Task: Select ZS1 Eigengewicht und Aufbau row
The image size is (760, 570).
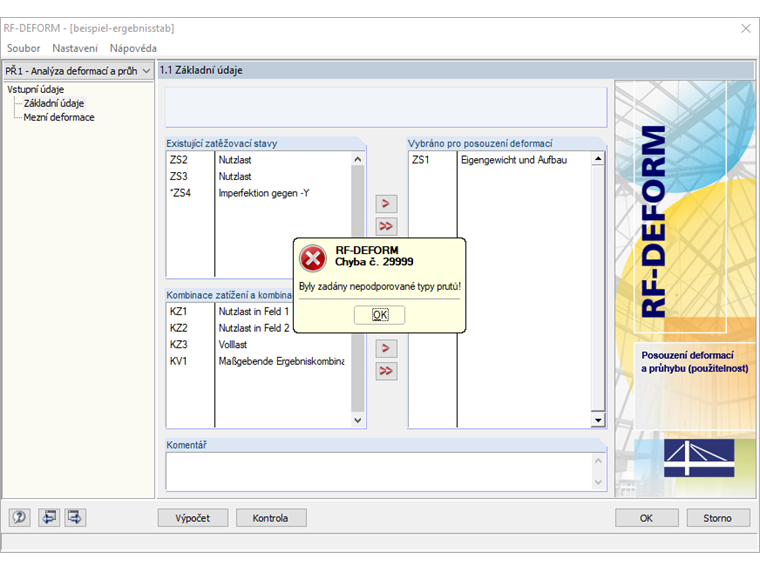Action: point(501,160)
